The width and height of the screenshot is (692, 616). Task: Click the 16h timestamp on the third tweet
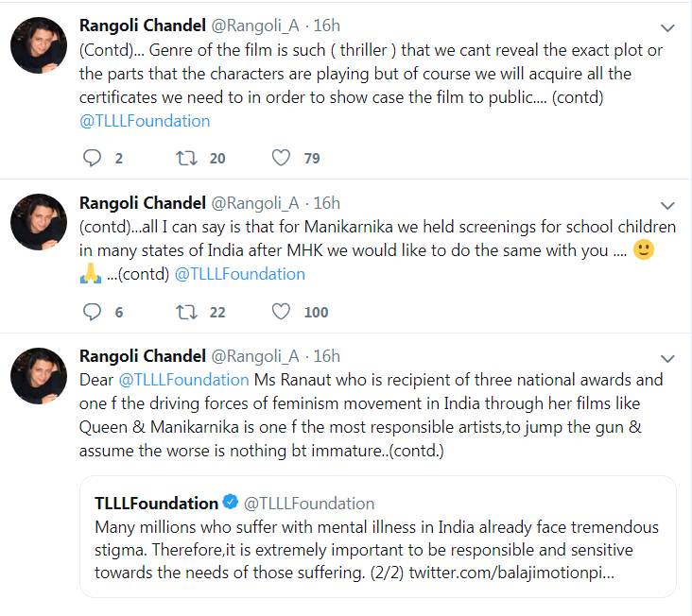click(326, 356)
